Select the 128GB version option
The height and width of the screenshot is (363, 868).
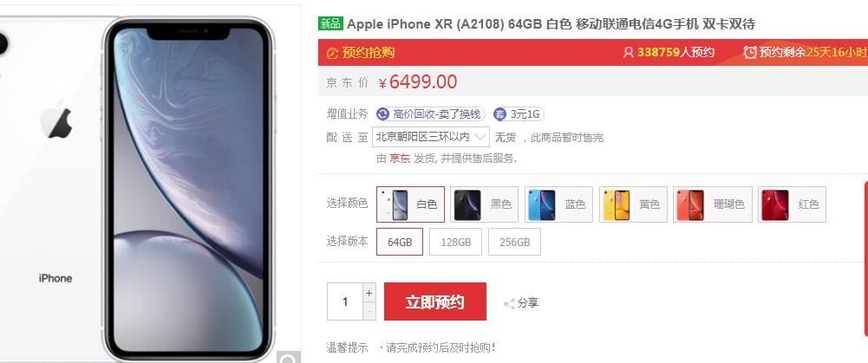coord(455,242)
